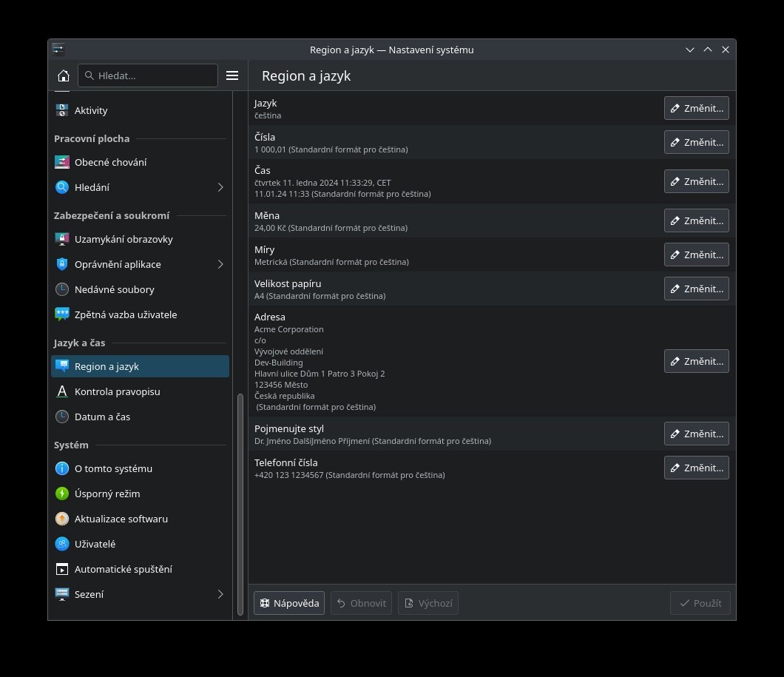Expand the Hledání submenu arrow
784x677 pixels.
[x=220, y=187]
